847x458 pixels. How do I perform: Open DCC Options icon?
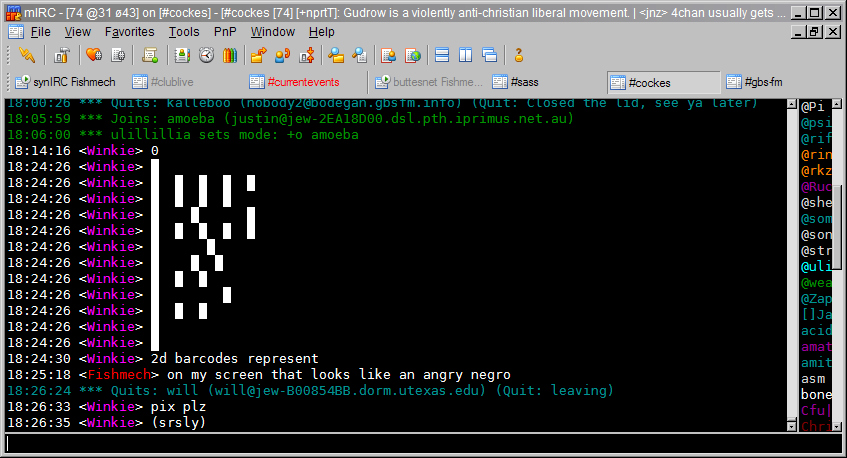(x=307, y=55)
